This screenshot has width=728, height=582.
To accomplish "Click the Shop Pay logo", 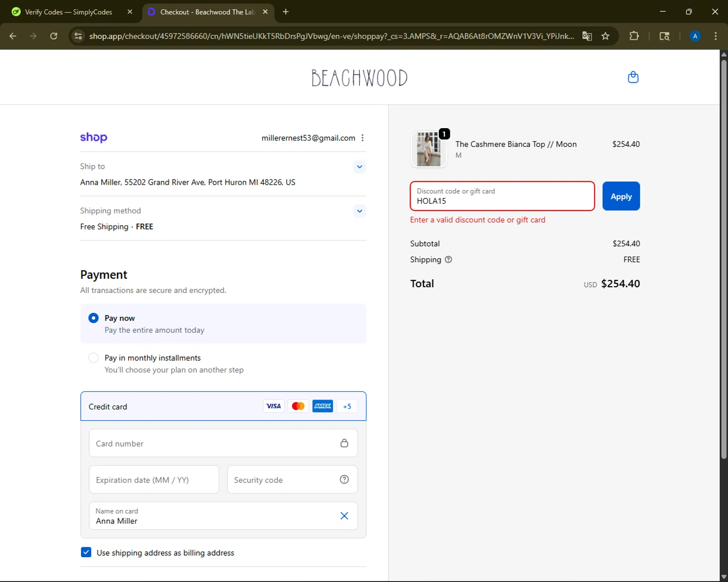I will pos(94,137).
